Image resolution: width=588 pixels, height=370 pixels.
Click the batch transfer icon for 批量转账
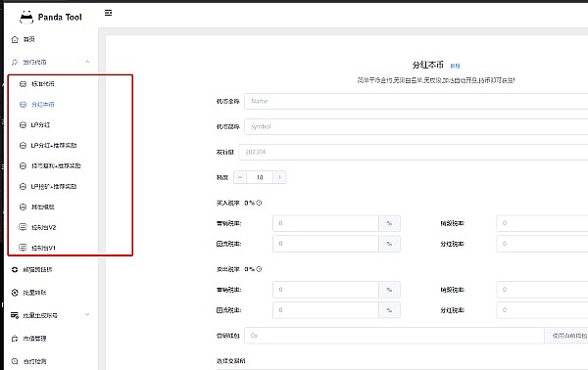15,293
